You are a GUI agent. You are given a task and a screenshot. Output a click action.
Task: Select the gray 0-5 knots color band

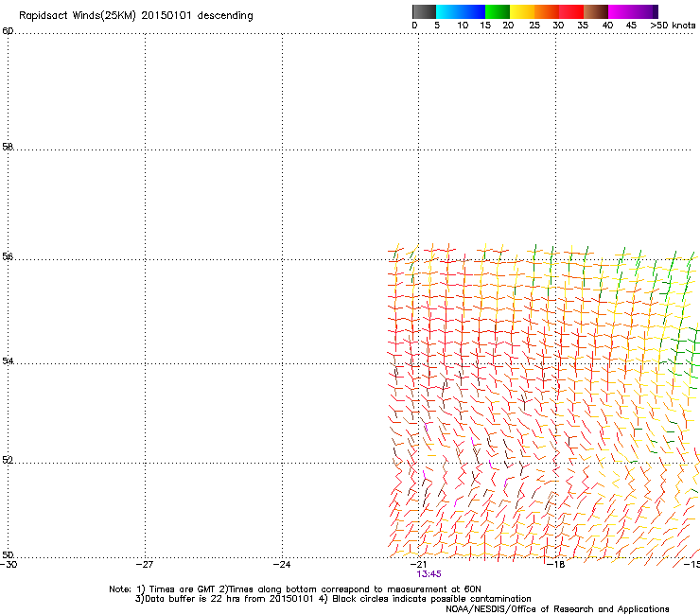pyautogui.click(x=424, y=11)
